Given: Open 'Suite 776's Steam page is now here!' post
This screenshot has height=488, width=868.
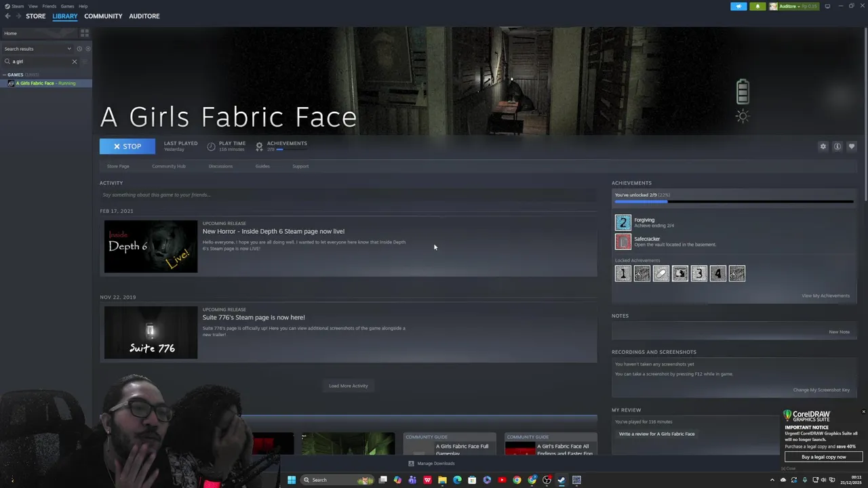Looking at the screenshot, I should tap(254, 317).
